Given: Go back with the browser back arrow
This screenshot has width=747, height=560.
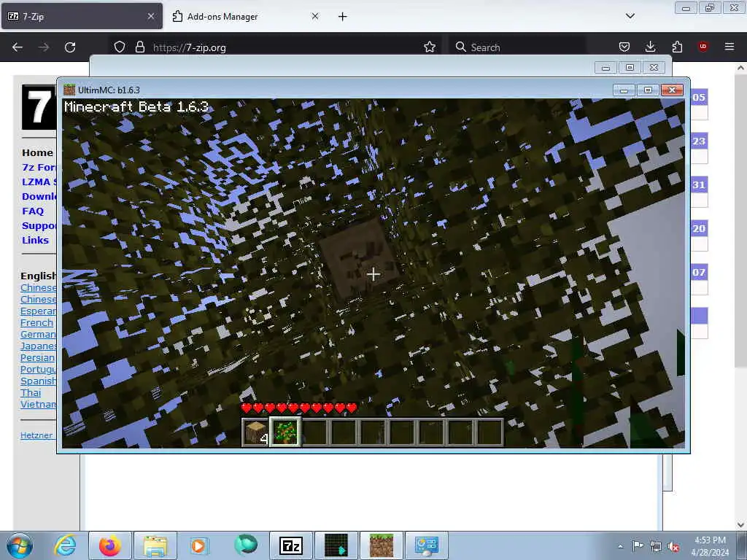Looking at the screenshot, I should pos(18,47).
